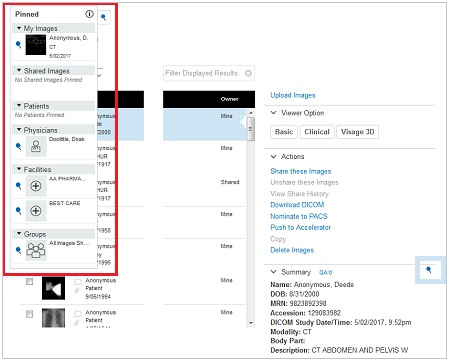Collapse the My Images pinned section
The image size is (449, 361).
click(19, 28)
